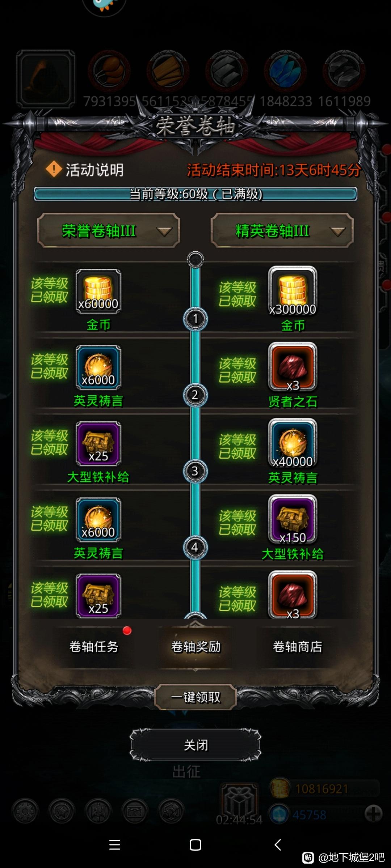The image size is (391, 868).
Task: Tap the x300000 gold coin elite reward
Action: tap(293, 291)
